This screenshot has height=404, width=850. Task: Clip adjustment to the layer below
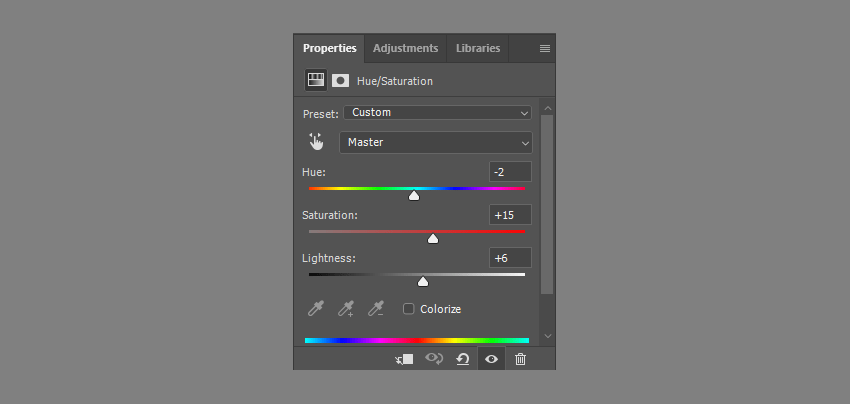[x=404, y=358]
